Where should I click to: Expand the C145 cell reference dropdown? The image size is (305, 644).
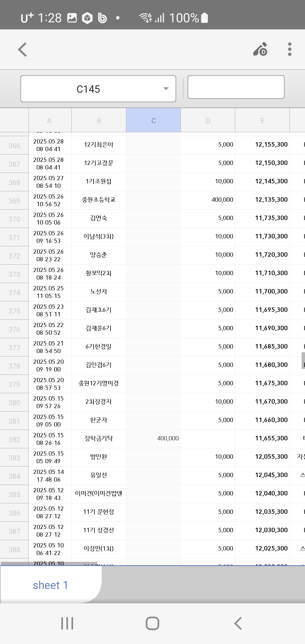[166, 89]
